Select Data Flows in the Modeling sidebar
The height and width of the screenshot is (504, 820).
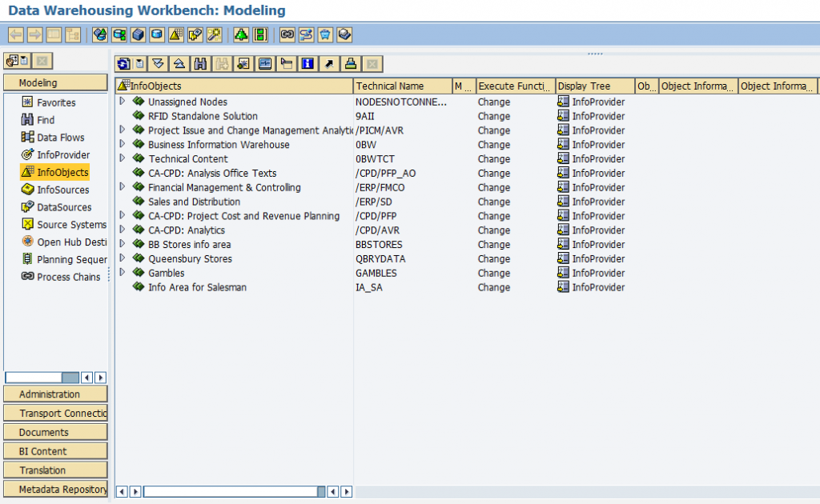(56, 137)
